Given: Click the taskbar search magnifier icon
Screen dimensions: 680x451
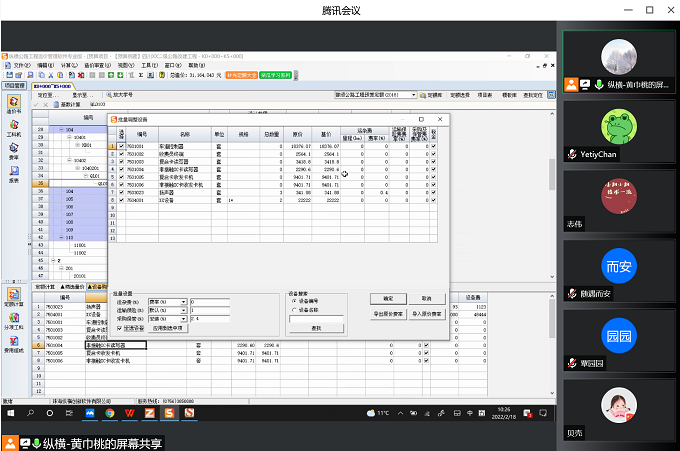Looking at the screenshot, I should coord(30,413).
